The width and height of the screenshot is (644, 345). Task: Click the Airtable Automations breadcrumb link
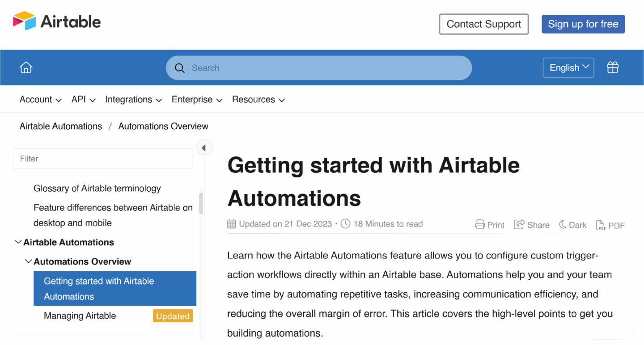click(x=61, y=126)
